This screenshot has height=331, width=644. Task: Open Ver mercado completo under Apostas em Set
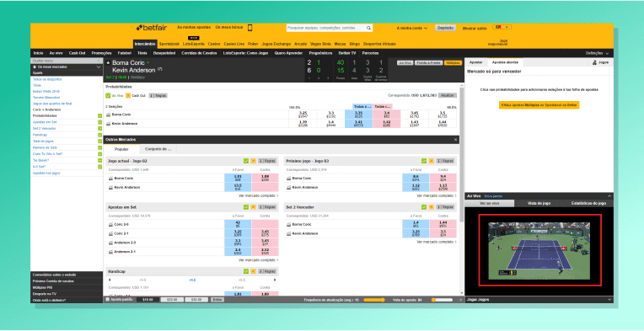click(258, 260)
